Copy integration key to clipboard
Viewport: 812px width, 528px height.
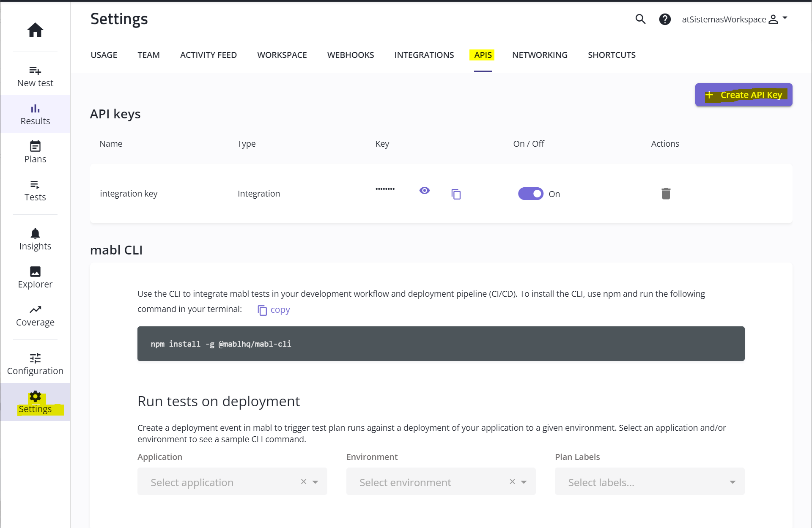click(456, 194)
